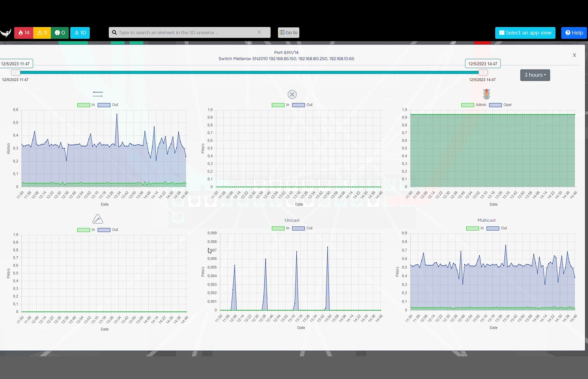Viewport: 588px width, 379px height.
Task: Toggle In series in Kbits/s traffic chart
Action: point(86,105)
